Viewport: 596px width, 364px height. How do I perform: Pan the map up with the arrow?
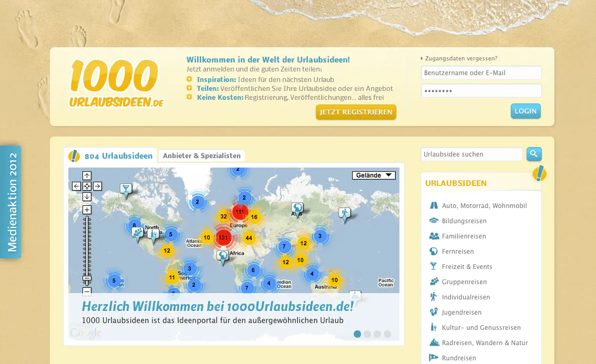click(x=87, y=175)
